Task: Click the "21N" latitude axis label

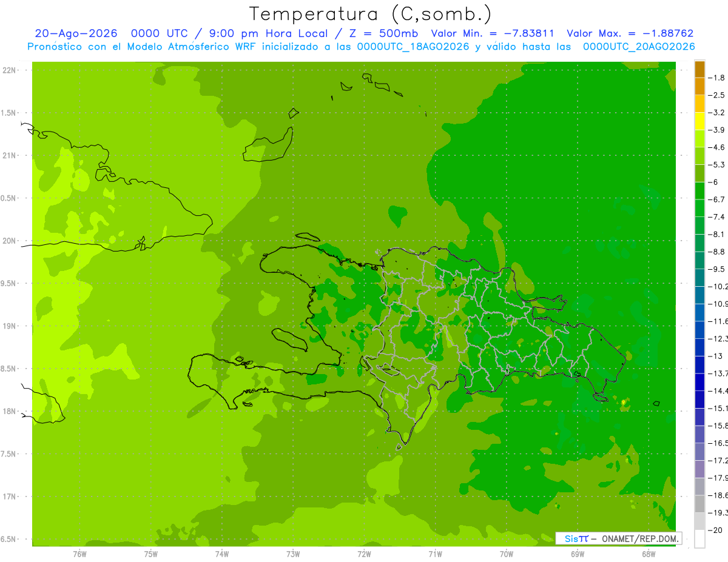Action: coord(10,155)
